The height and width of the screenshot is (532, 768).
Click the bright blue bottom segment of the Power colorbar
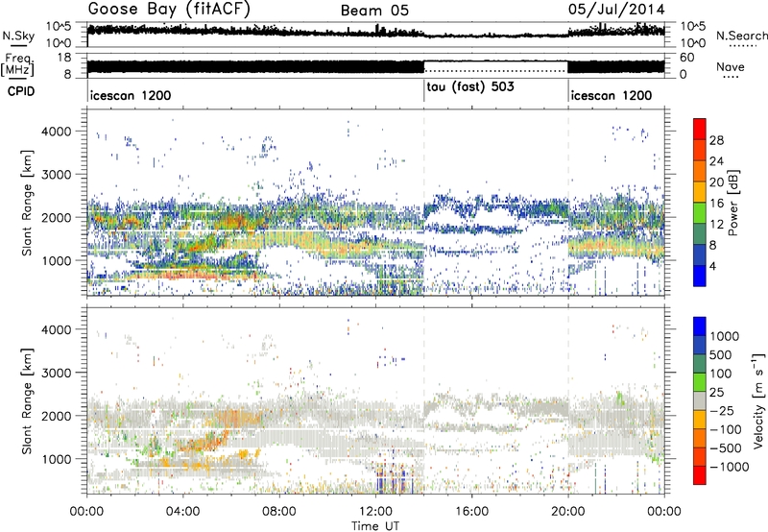(700, 276)
